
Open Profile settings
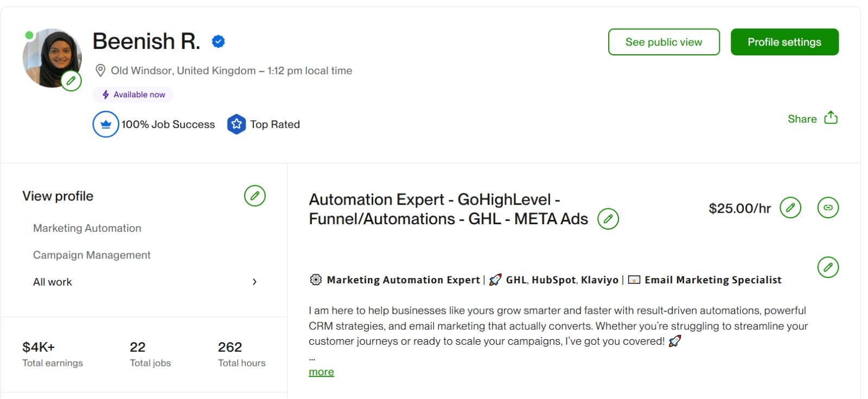click(784, 42)
